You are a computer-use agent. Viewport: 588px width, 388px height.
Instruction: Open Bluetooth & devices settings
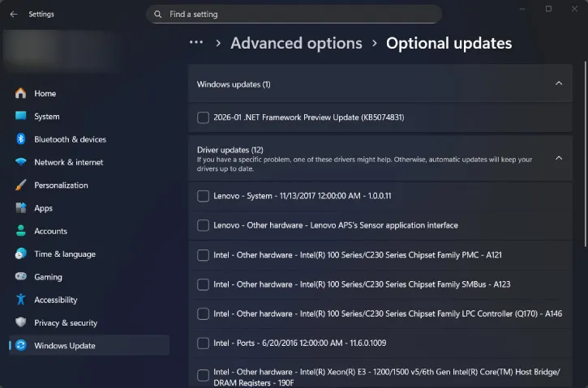(x=89, y=139)
